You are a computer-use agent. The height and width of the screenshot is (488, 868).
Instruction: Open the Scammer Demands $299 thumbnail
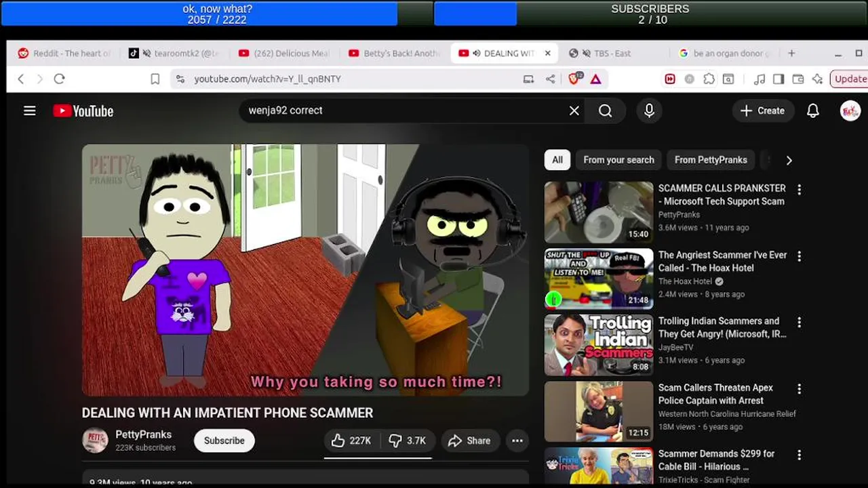pos(599,466)
